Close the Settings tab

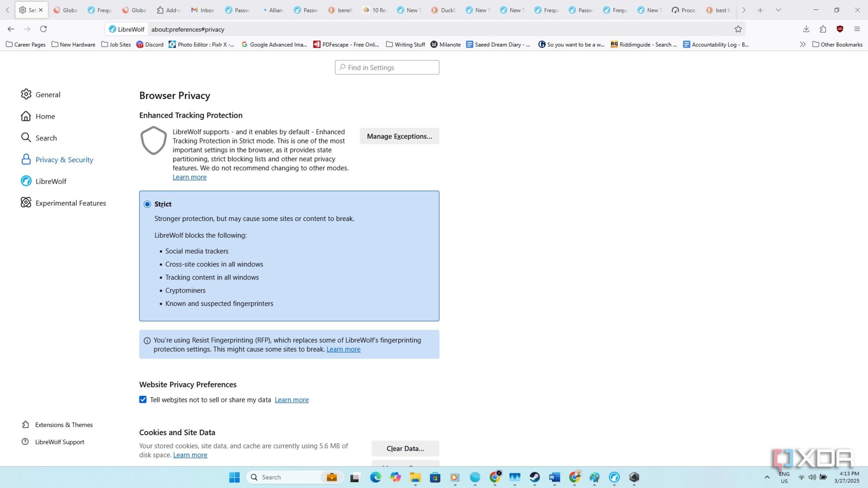(41, 10)
